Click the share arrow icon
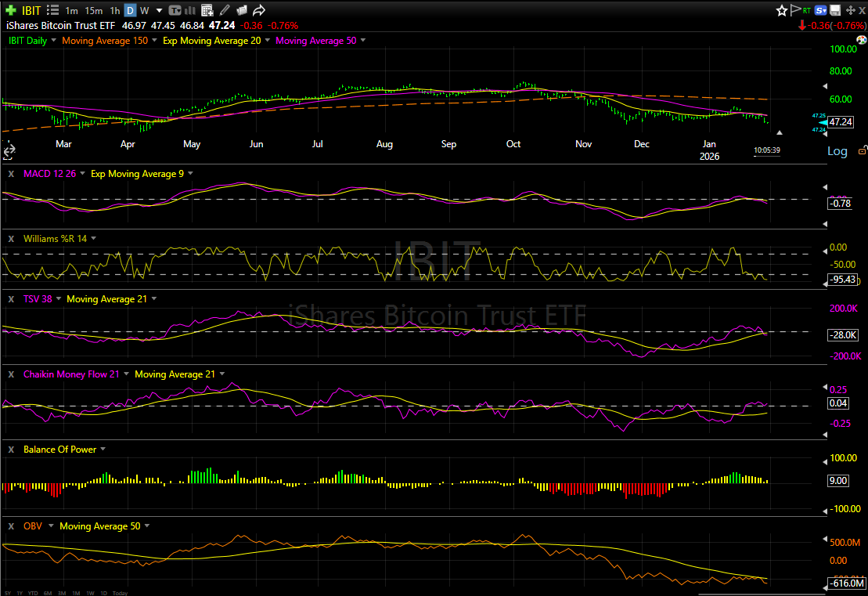 (x=259, y=10)
